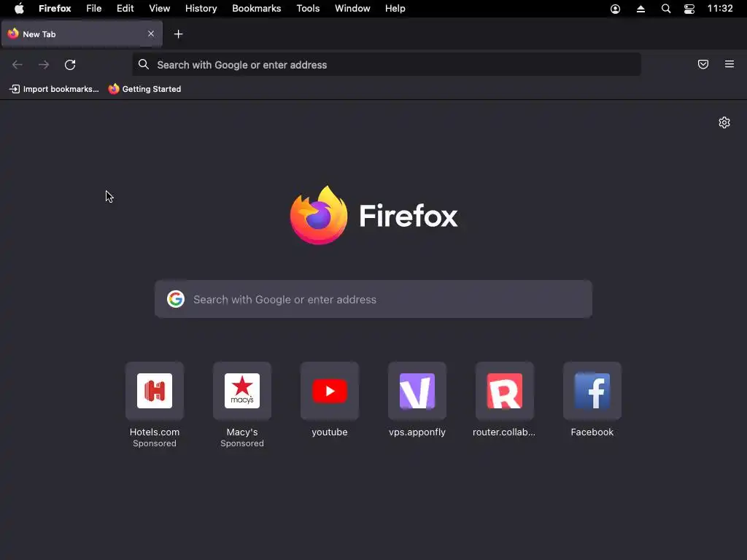Open the vps.apponfly shortcut tile

point(417,399)
